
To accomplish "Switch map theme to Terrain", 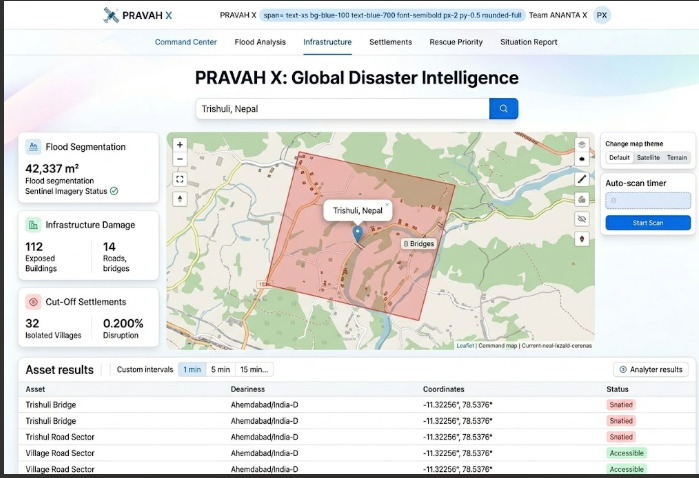I will pyautogui.click(x=677, y=157).
